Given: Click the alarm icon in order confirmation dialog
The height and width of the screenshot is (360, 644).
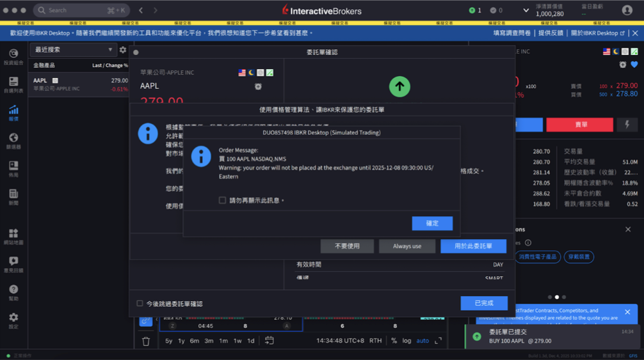Looking at the screenshot, I should (258, 86).
